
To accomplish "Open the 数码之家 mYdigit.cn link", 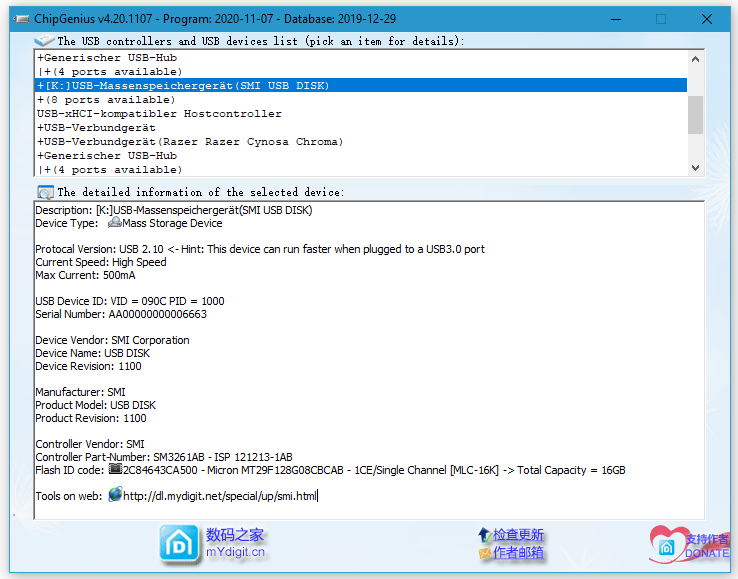I will click(235, 543).
